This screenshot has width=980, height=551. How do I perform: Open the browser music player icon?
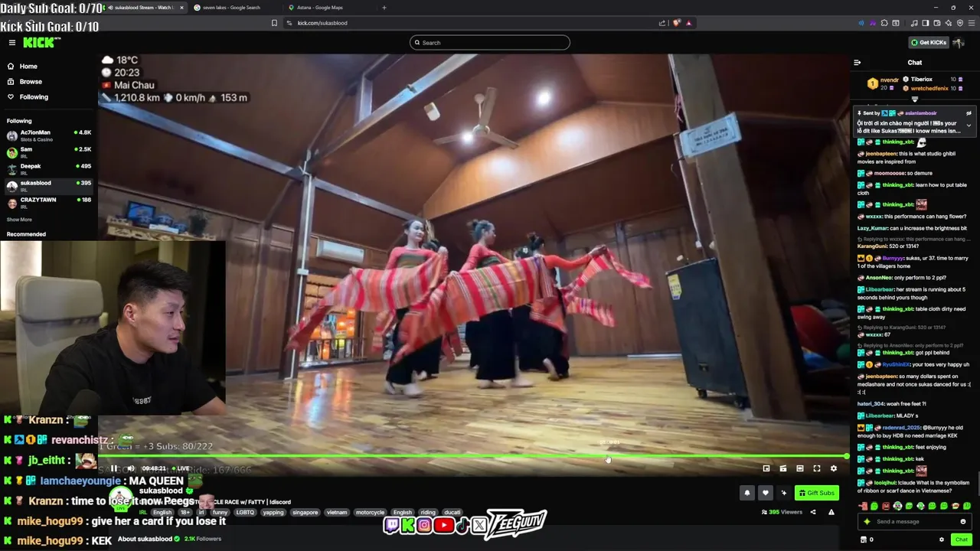(913, 23)
